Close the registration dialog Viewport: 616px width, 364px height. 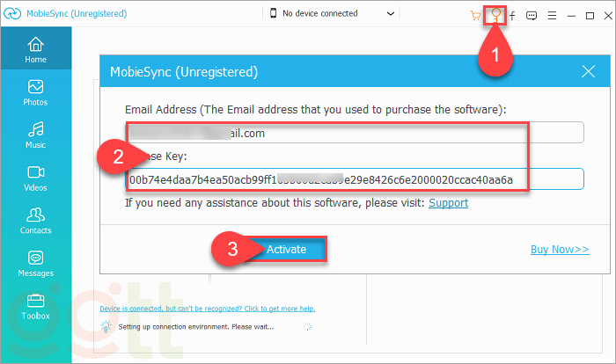589,72
